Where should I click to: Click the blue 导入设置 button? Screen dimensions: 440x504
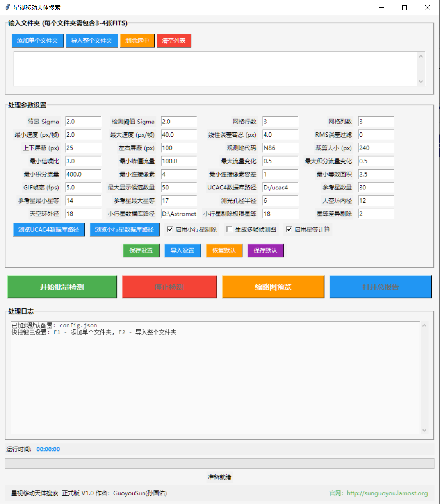(182, 250)
